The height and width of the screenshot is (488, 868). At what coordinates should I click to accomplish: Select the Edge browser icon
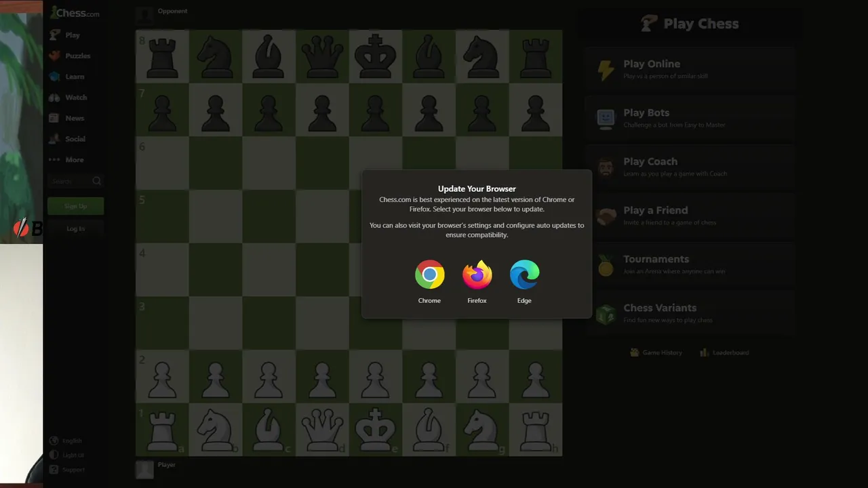525,274
